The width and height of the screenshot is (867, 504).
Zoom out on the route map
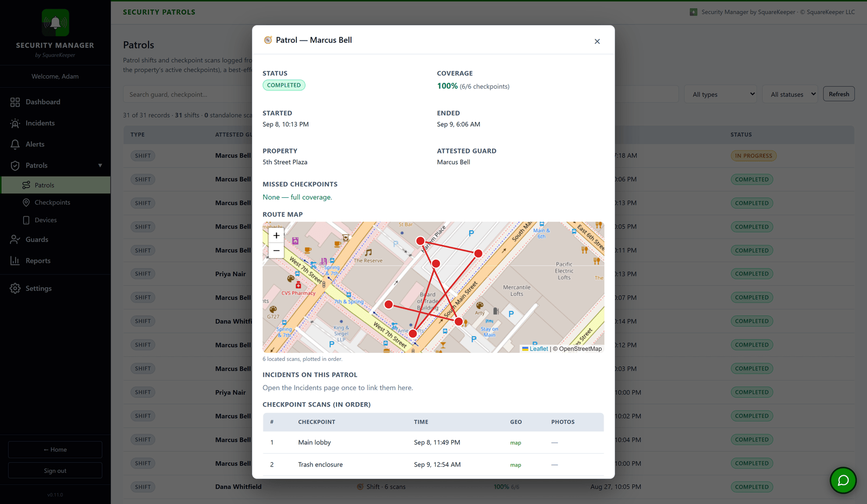click(x=276, y=250)
